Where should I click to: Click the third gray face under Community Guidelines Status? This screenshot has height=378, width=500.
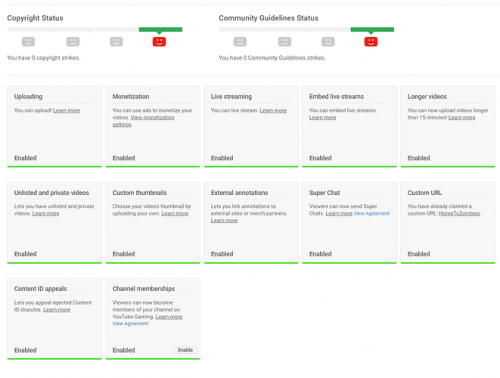coord(328,42)
